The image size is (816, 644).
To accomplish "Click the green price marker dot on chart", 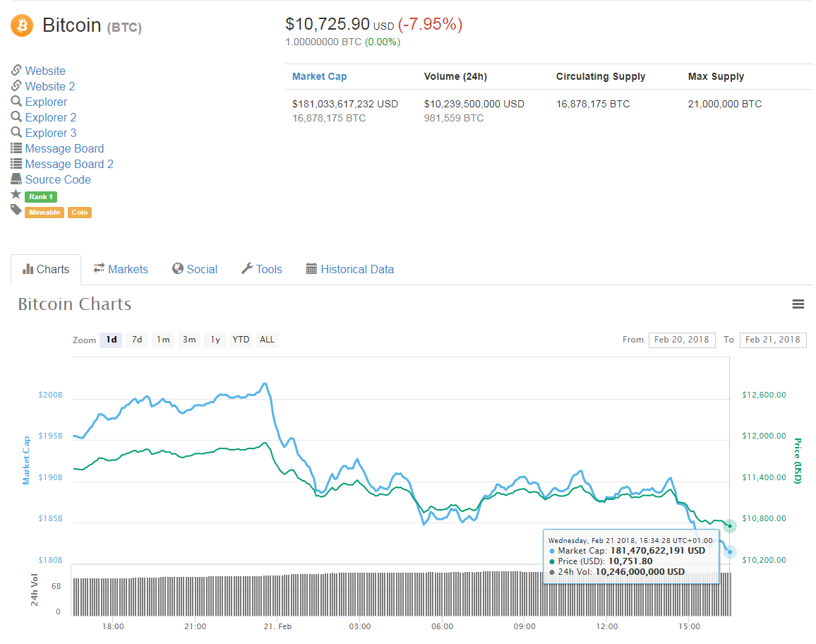I will pyautogui.click(x=730, y=526).
